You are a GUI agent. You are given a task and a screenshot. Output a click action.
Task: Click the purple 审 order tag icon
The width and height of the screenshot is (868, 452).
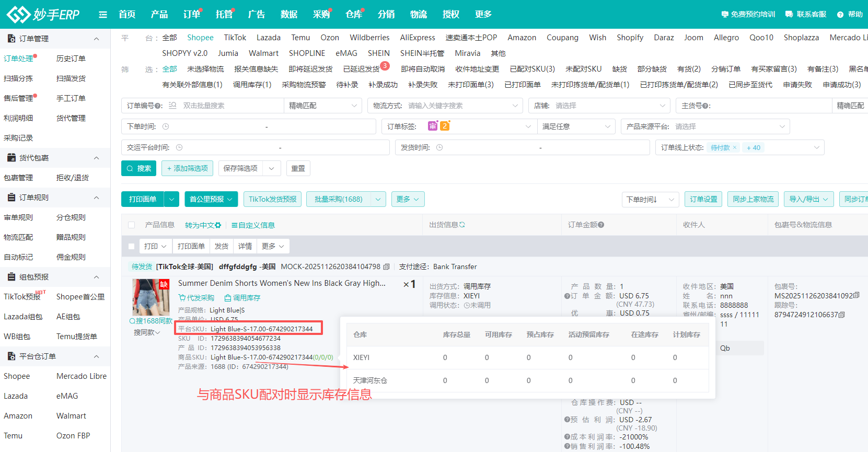tap(433, 126)
